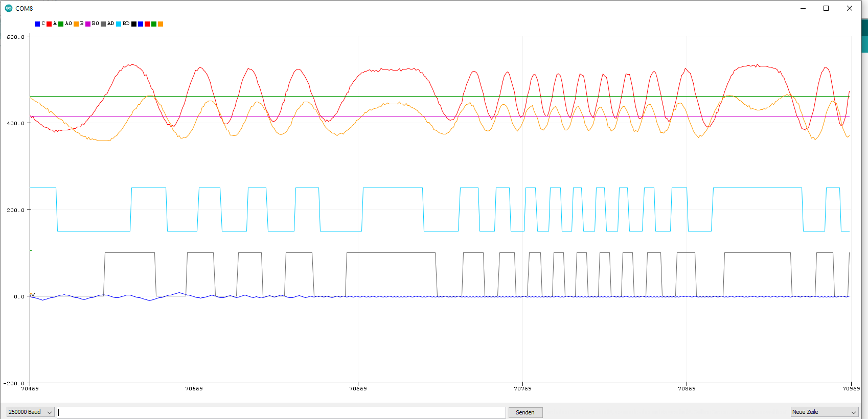
Task: Click the cyan legend swatch for series BD
Action: [119, 24]
